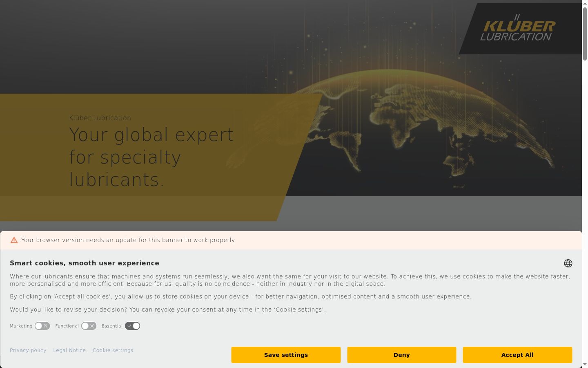
Task: Open the Legal Notice link
Action: coord(69,350)
